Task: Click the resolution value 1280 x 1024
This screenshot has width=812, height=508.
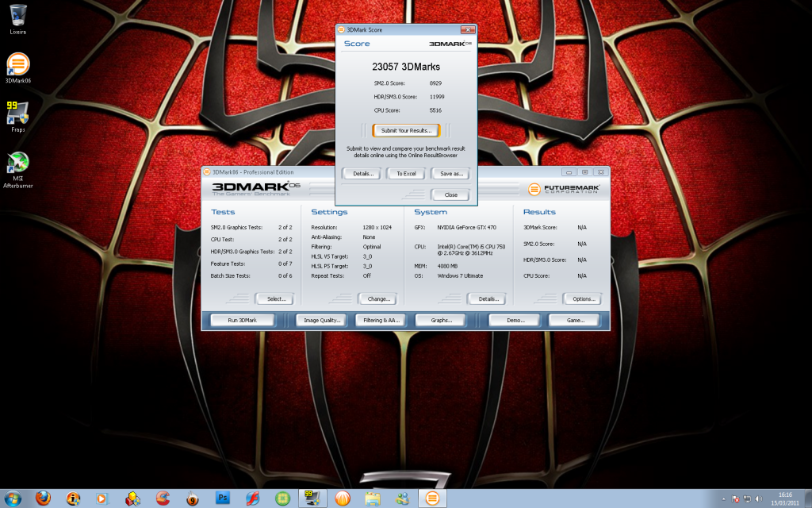Action: (x=377, y=228)
